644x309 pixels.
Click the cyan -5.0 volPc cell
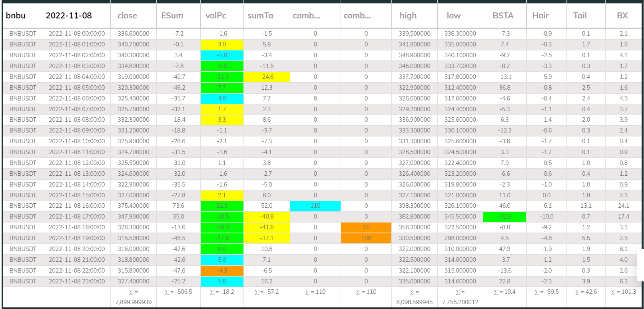[x=222, y=55]
